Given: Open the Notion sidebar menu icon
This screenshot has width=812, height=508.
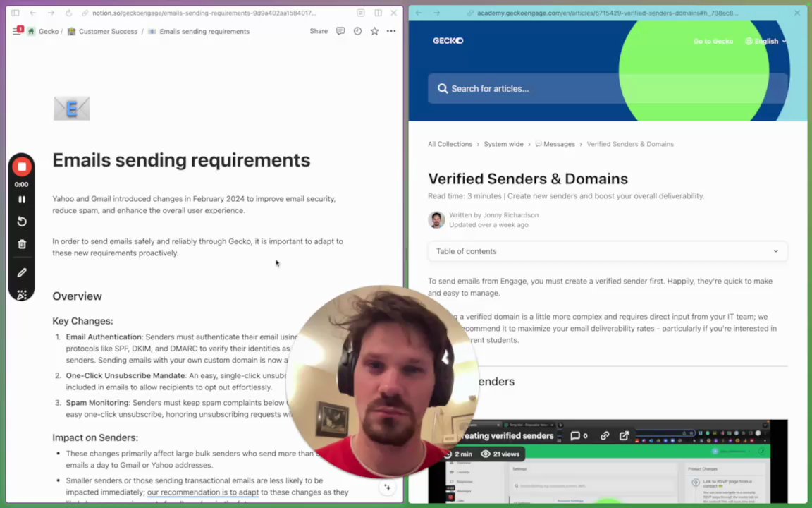Looking at the screenshot, I should [17, 32].
